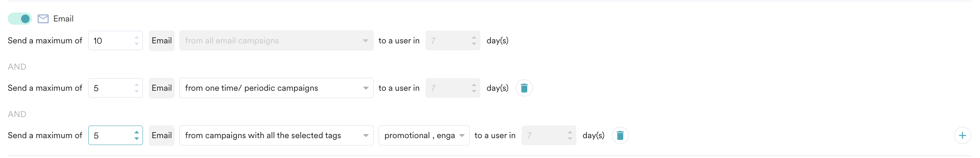The height and width of the screenshot is (158, 980).
Task: Decrement the third rule's focused maximum value
Action: (136, 139)
